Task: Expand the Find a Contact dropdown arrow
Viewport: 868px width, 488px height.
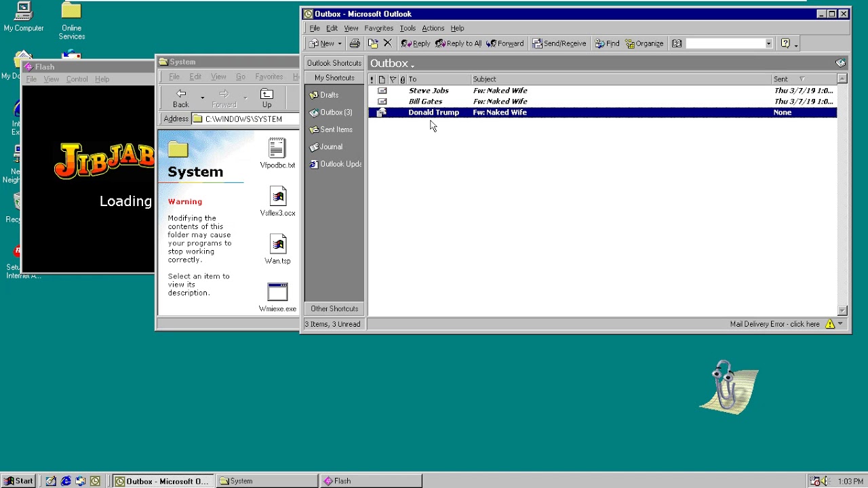Action: click(768, 43)
